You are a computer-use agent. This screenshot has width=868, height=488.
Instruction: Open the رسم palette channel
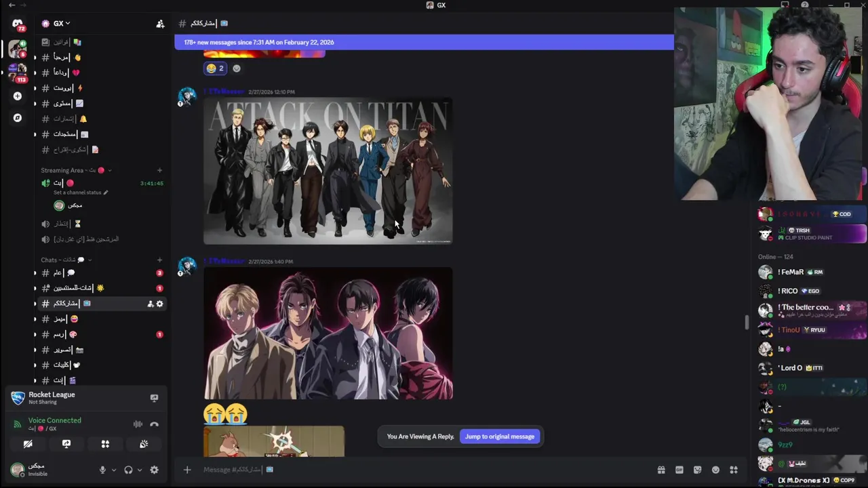(100, 334)
